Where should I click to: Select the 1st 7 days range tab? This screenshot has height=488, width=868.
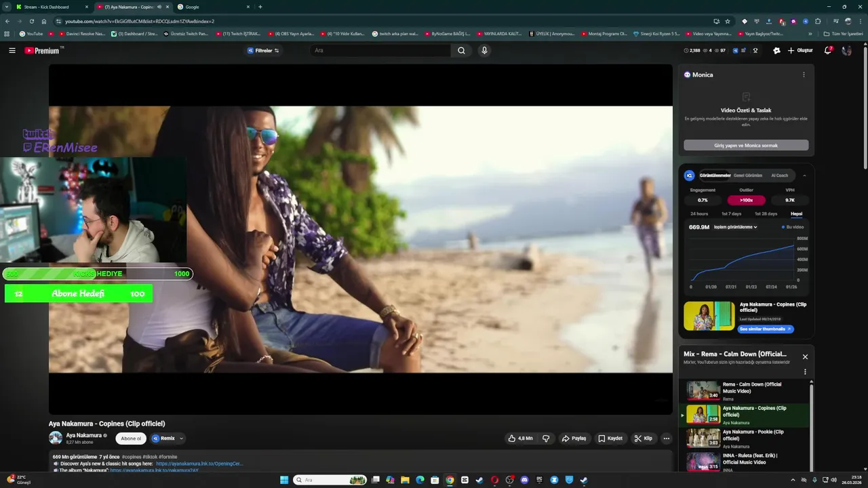pos(732,213)
